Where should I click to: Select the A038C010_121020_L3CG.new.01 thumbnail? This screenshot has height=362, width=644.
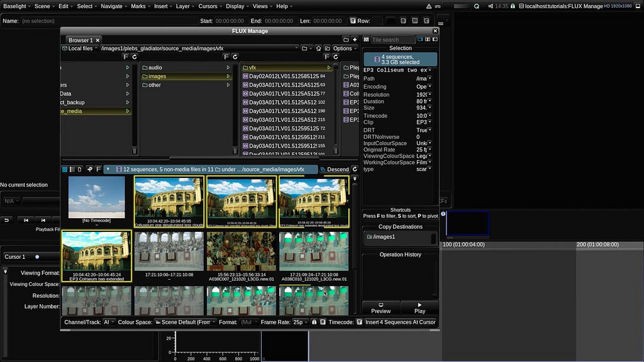[x=313, y=256]
